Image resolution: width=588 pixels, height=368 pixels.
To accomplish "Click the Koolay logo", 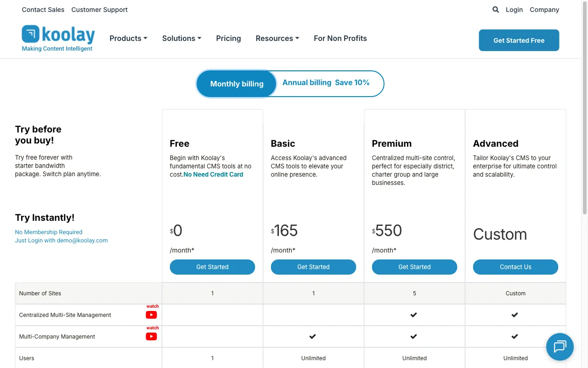I will click(58, 34).
